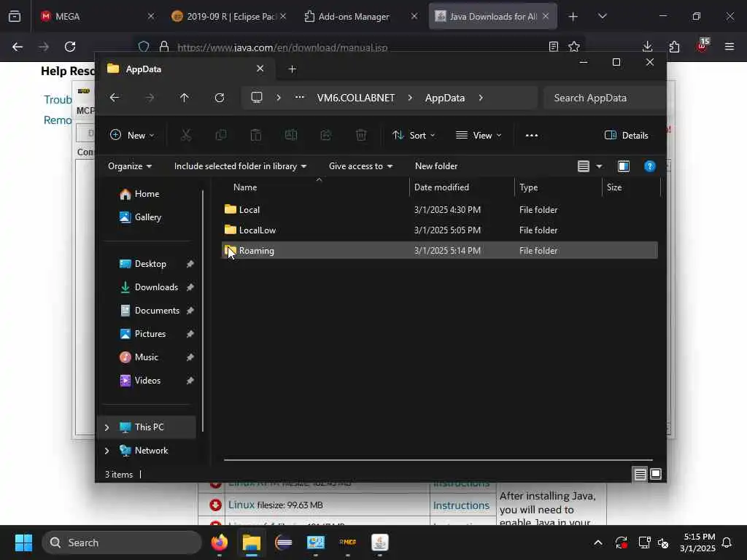Click the Windows Start button

point(23,542)
